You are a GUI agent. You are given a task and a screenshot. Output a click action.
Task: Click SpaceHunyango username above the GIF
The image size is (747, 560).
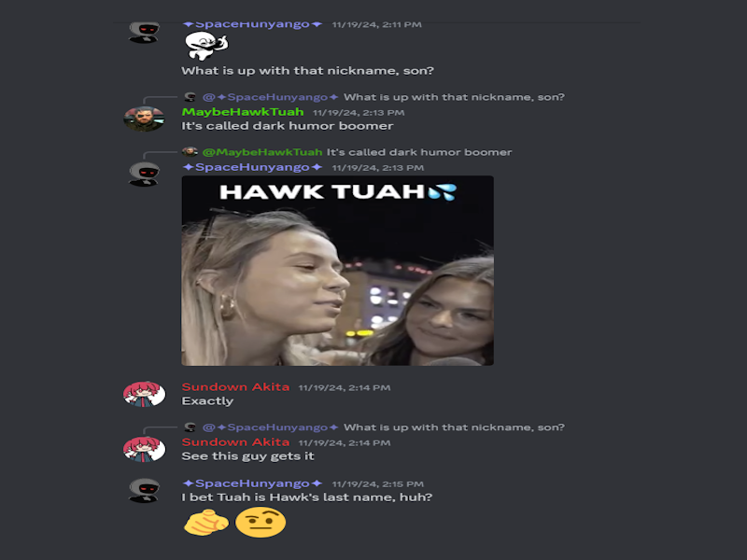252,168
